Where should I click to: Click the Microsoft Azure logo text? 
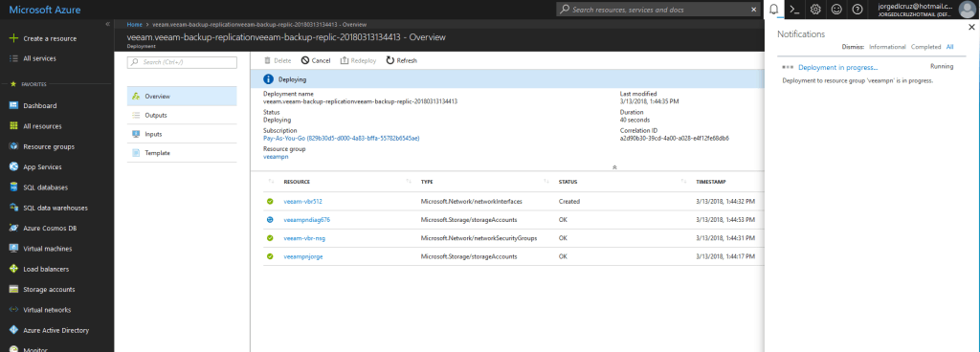click(x=44, y=10)
